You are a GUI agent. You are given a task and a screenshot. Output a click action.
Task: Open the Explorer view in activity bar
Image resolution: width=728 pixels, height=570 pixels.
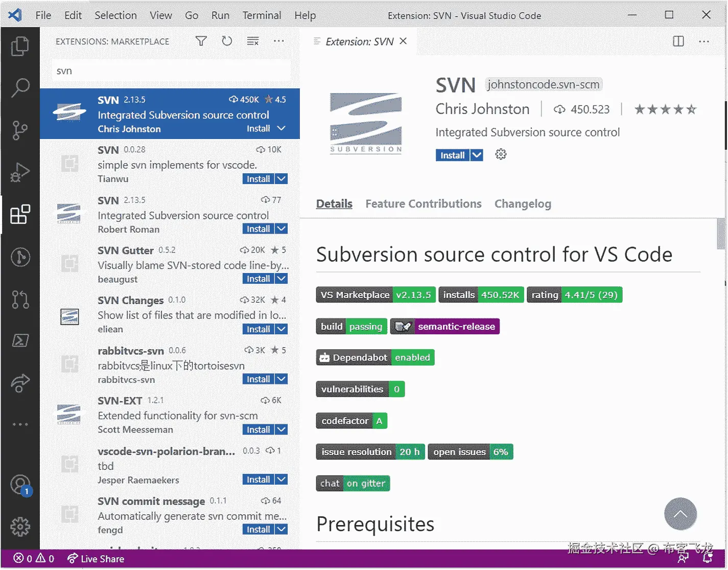coord(20,46)
